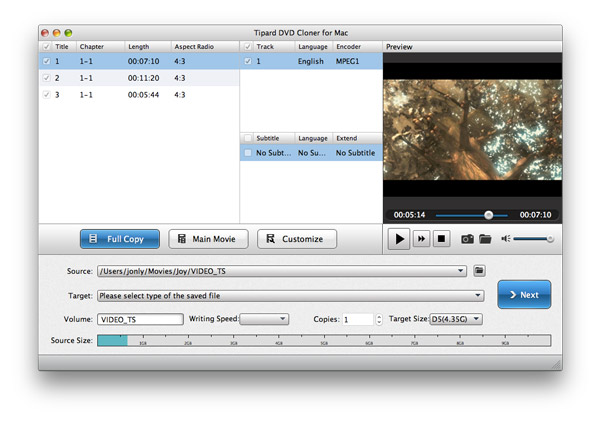Open the snapshot folder icon
The width and height of the screenshot is (600, 422).
(485, 239)
